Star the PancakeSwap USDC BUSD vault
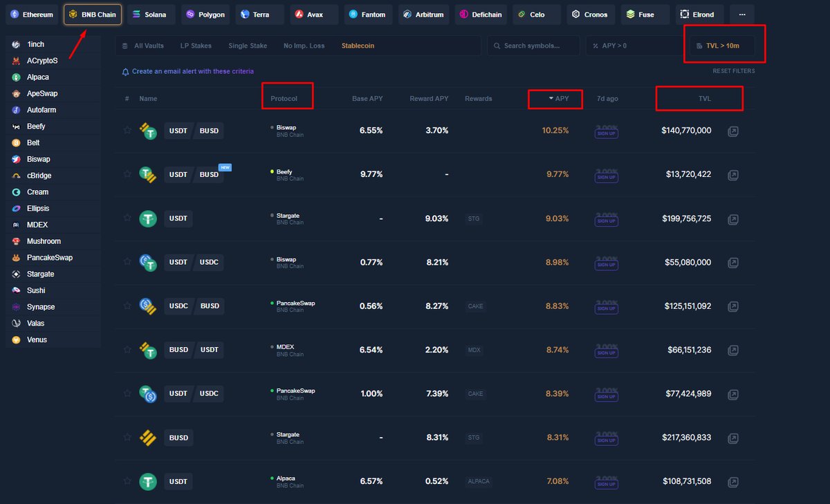Screen dimensions: 830x504 [x=127, y=306]
